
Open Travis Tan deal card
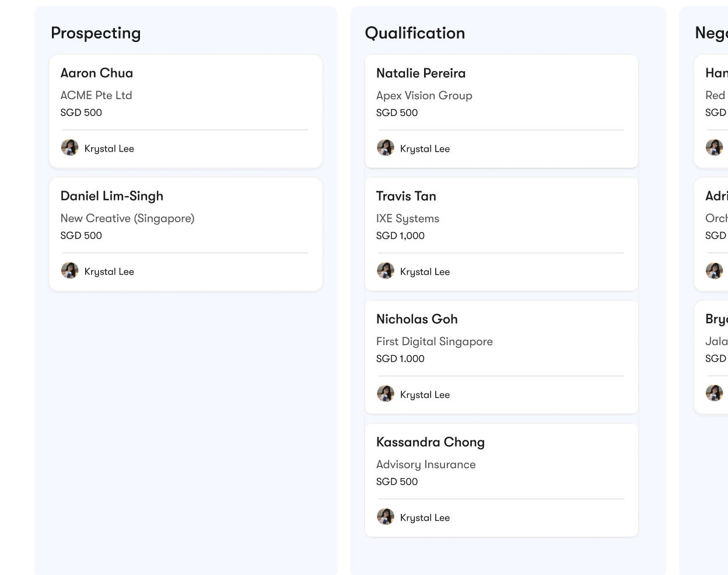tap(502, 234)
